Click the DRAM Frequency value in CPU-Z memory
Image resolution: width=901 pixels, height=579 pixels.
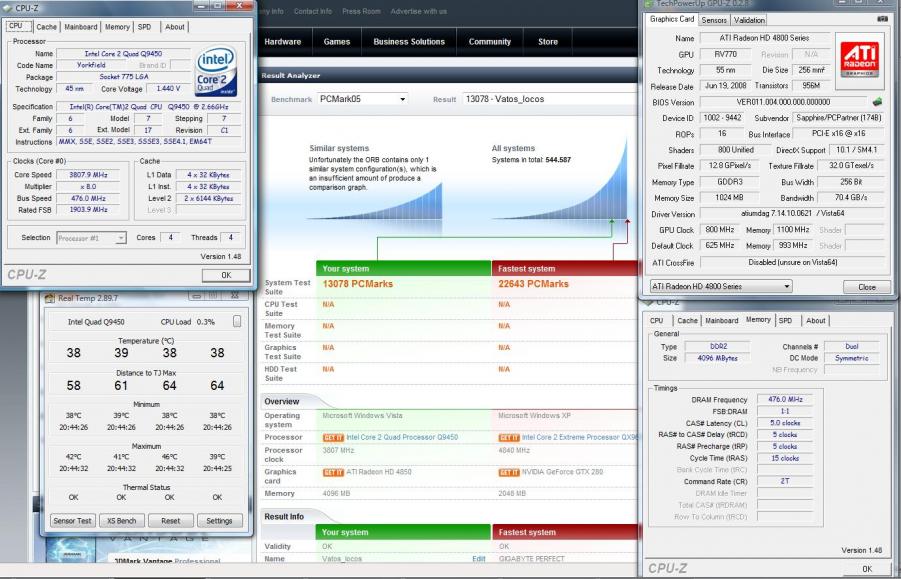785,399
